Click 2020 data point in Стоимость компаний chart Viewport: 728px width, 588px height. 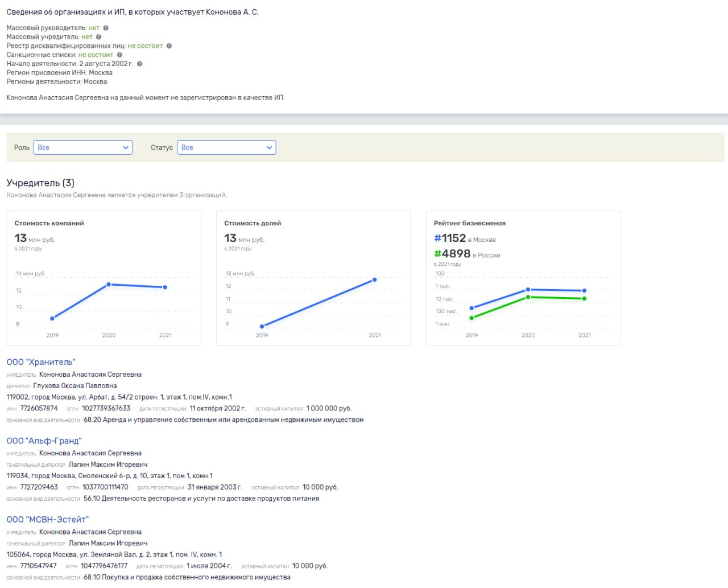point(109,284)
